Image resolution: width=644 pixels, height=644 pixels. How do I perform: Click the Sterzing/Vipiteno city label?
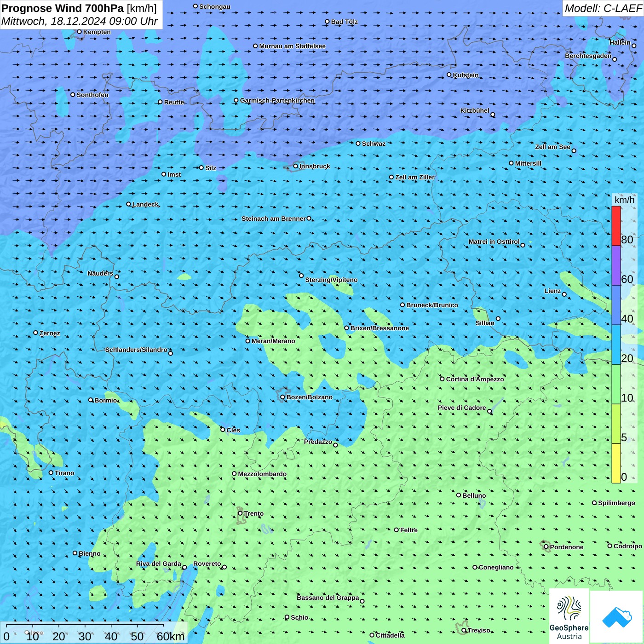pyautogui.click(x=331, y=280)
